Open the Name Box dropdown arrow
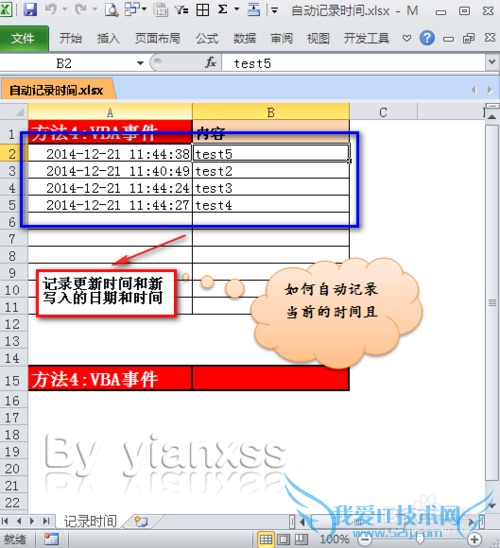Viewport: 500px width, 548px height. [x=140, y=63]
